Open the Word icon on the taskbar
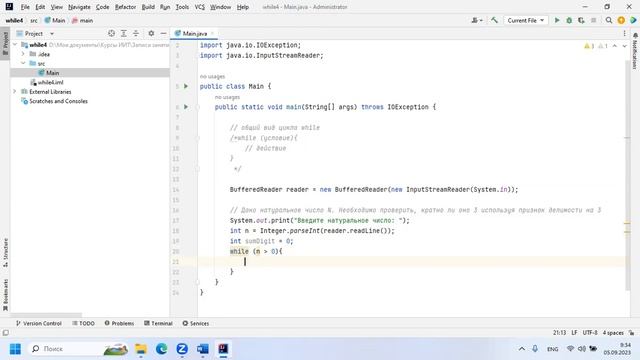This screenshot has height=360, width=640. [x=202, y=349]
